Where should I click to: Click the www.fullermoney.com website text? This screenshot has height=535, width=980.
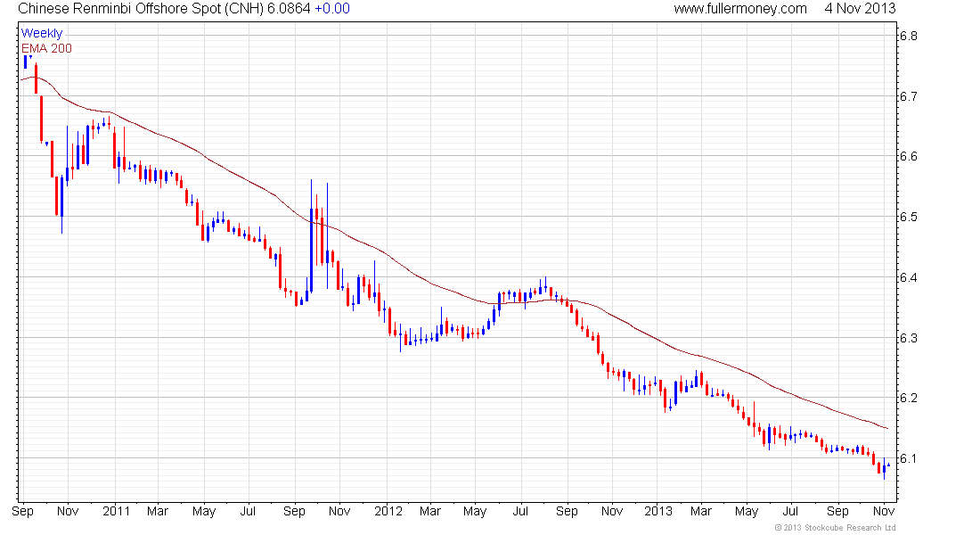click(x=740, y=9)
